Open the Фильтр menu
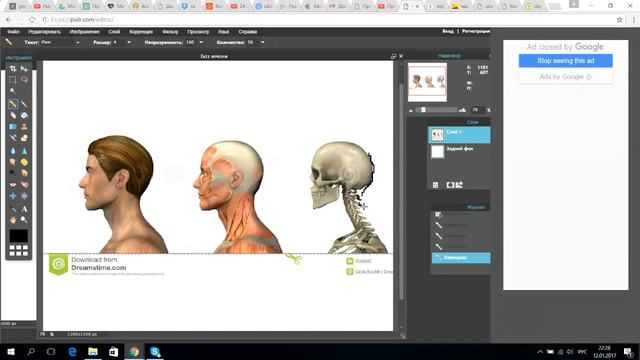 pyautogui.click(x=170, y=31)
